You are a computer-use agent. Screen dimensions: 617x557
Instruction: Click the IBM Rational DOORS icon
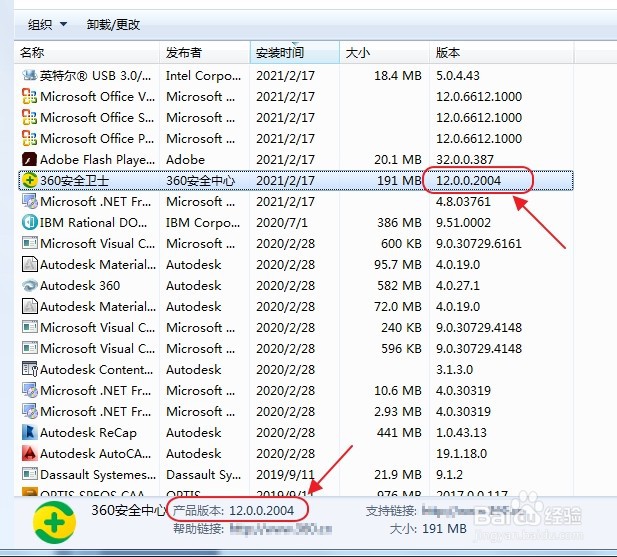30,223
